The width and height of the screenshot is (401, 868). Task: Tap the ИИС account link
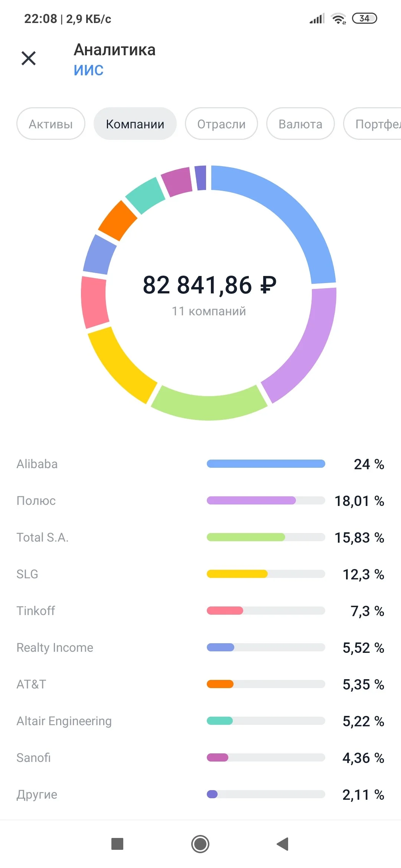pos(89,70)
